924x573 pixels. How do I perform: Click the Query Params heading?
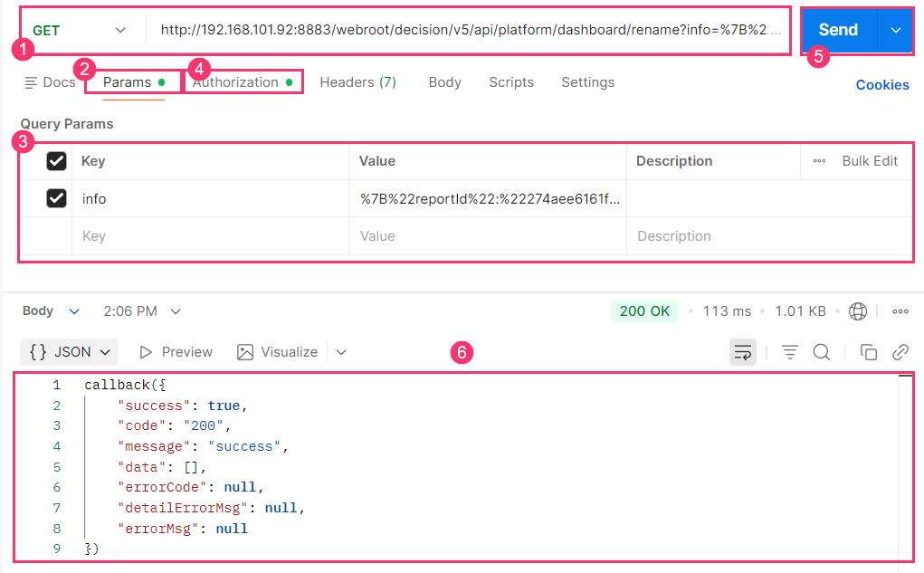click(x=67, y=124)
